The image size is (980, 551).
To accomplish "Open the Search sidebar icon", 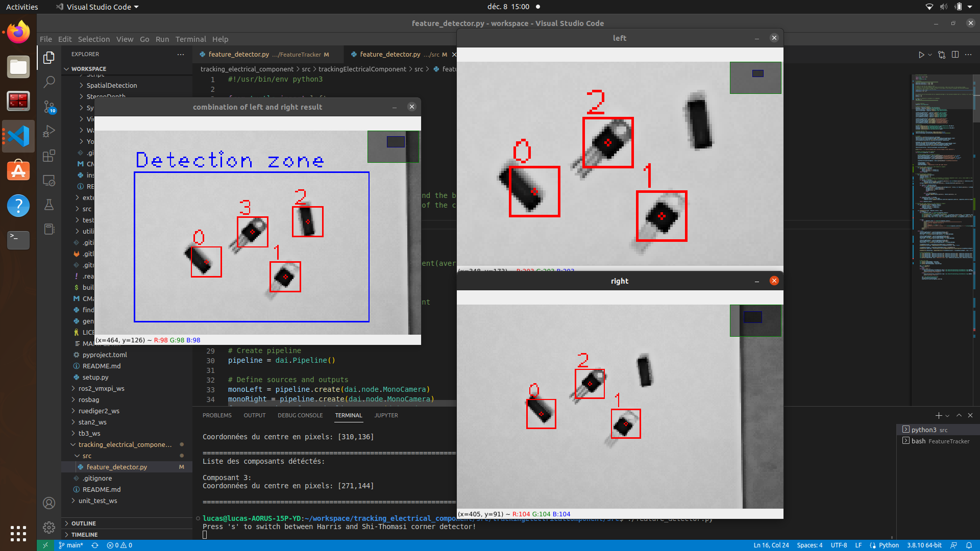I will coord(48,82).
